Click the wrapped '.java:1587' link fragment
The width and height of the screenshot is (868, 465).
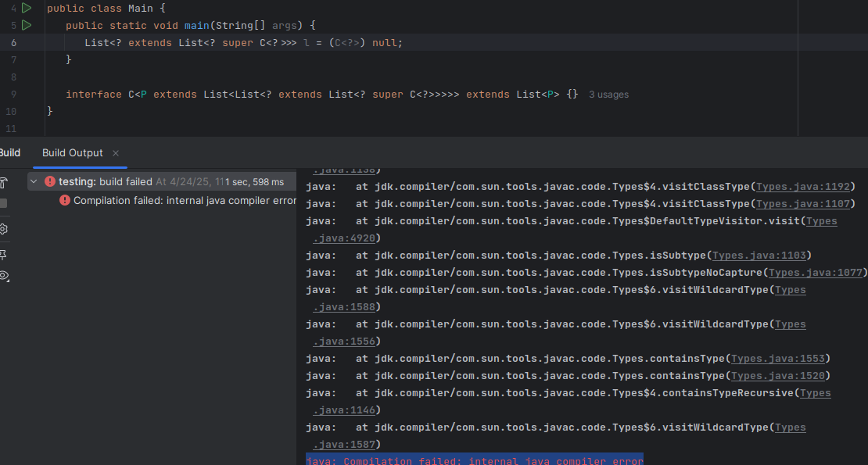344,445
